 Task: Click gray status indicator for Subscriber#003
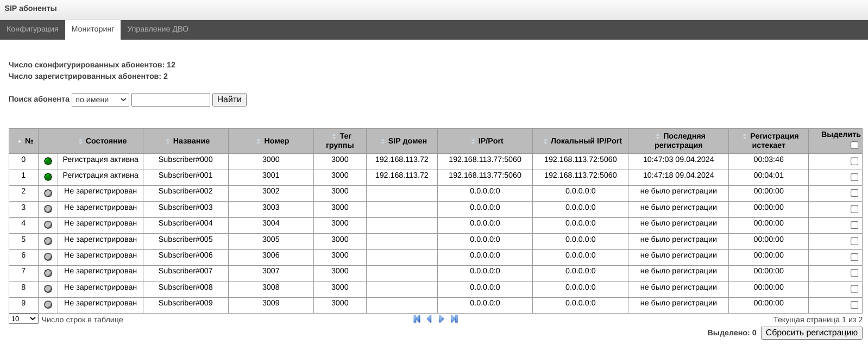[48, 209]
